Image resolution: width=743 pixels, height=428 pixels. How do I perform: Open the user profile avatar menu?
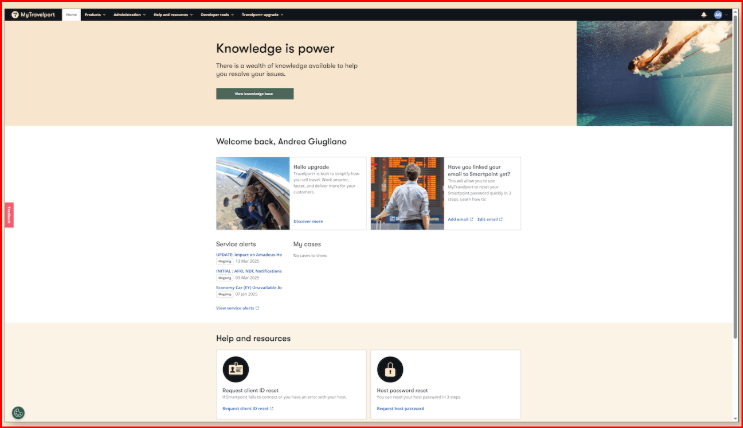(x=717, y=15)
